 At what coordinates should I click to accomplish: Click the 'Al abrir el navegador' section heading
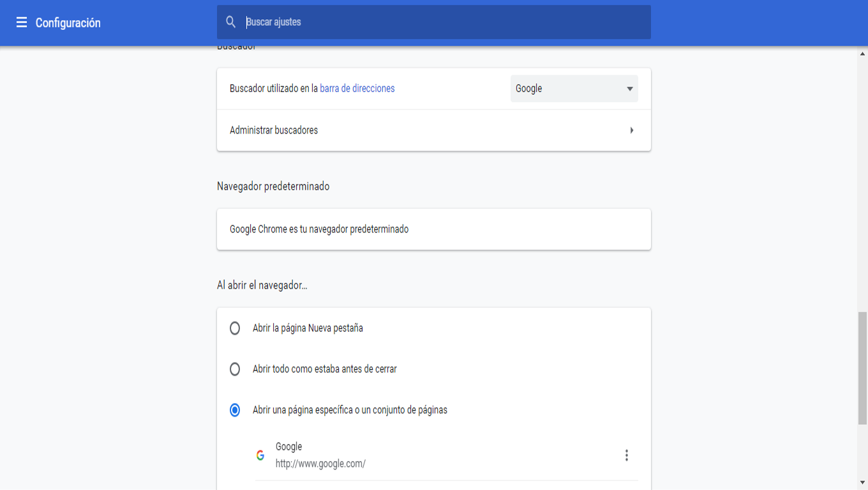(x=262, y=286)
